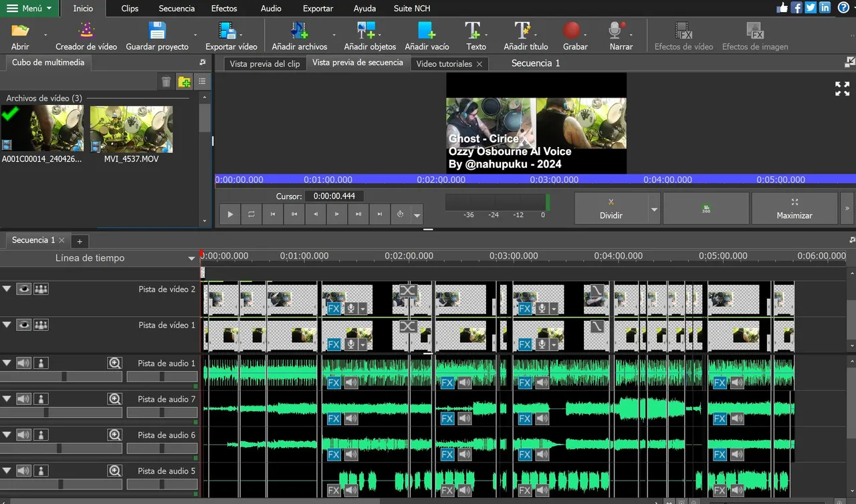Collapse Pista de audio 1 with its triangle
The width and height of the screenshot is (856, 504).
[7, 363]
